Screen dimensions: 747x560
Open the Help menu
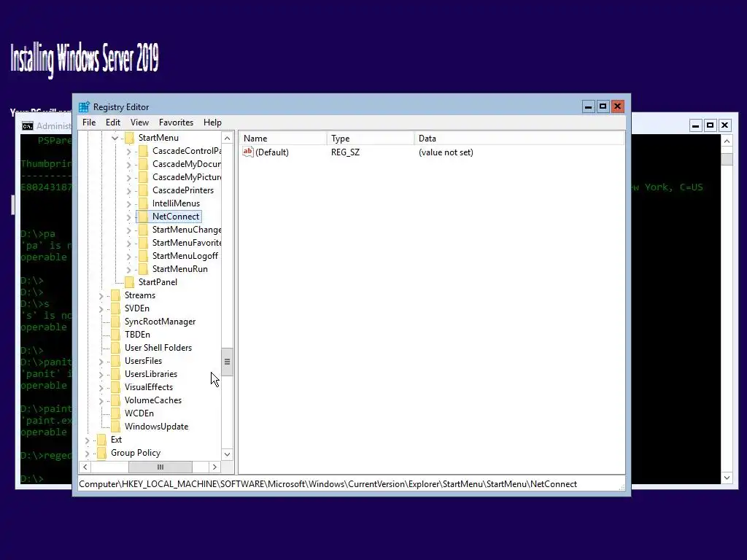pos(212,122)
